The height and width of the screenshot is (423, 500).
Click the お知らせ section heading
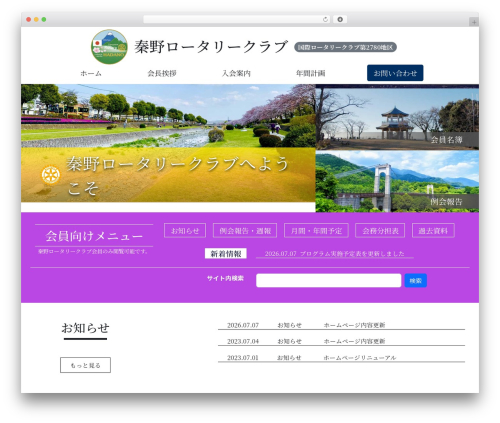[85, 328]
